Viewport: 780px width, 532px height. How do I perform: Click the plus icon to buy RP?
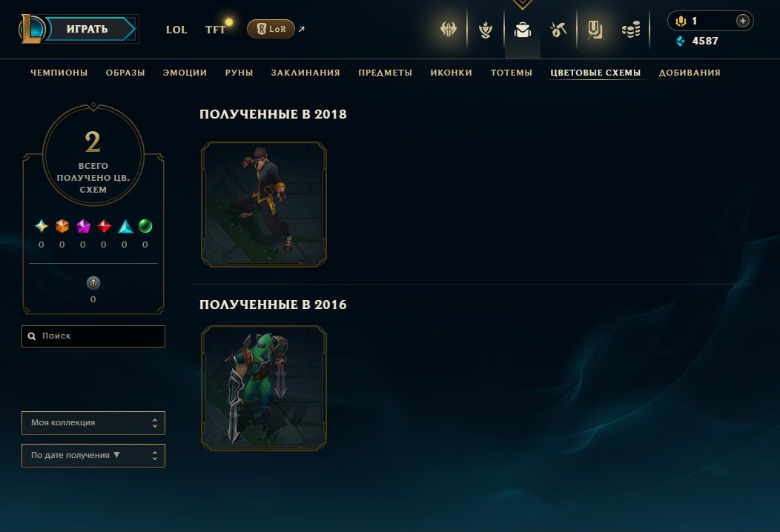(x=743, y=21)
